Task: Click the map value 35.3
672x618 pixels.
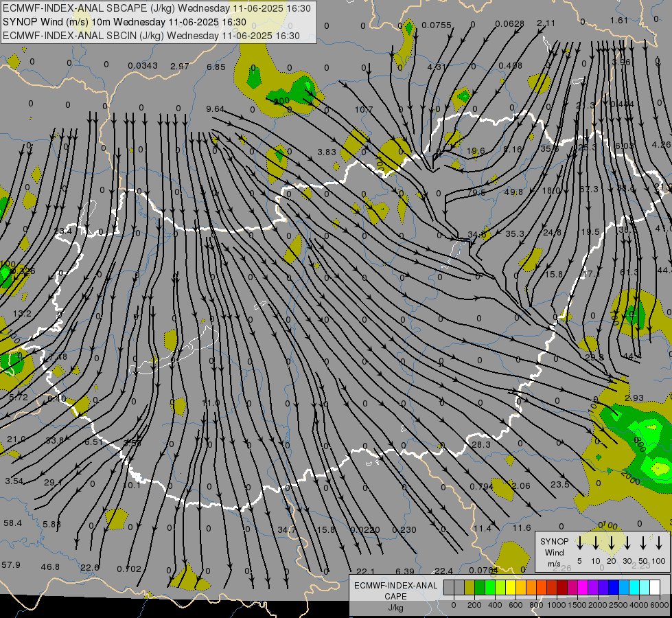Action: coord(515,233)
